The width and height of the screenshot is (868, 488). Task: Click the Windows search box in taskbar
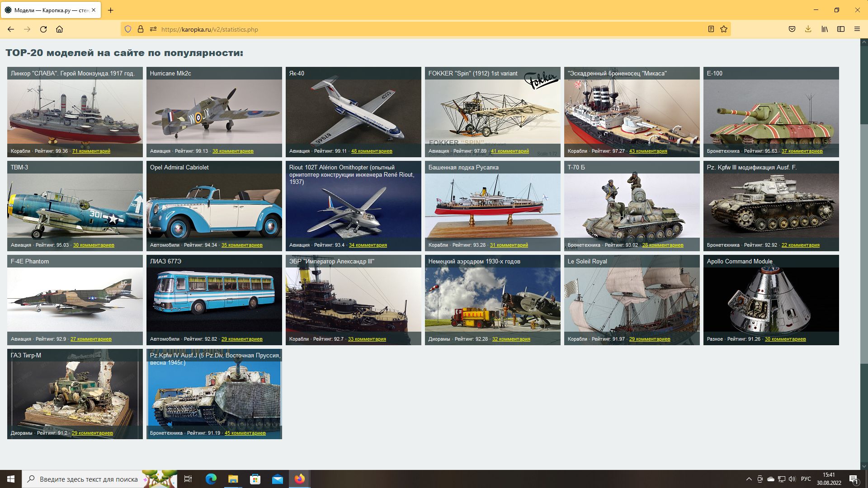[88, 479]
